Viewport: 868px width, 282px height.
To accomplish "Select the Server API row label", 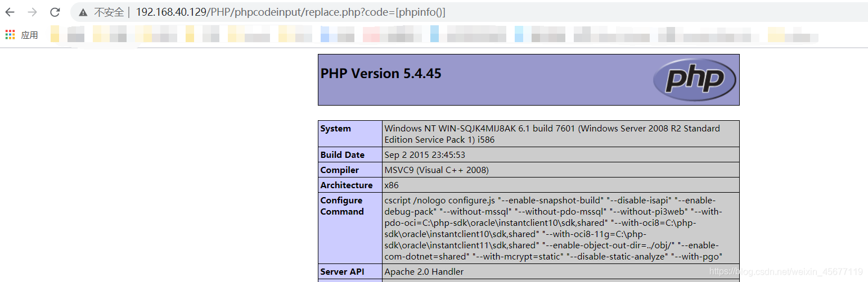I will [x=342, y=272].
